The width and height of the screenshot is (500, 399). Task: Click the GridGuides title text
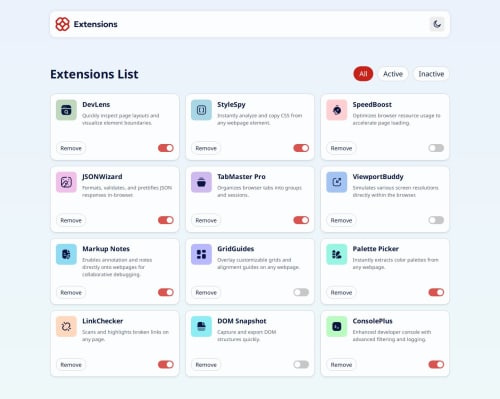click(x=236, y=249)
